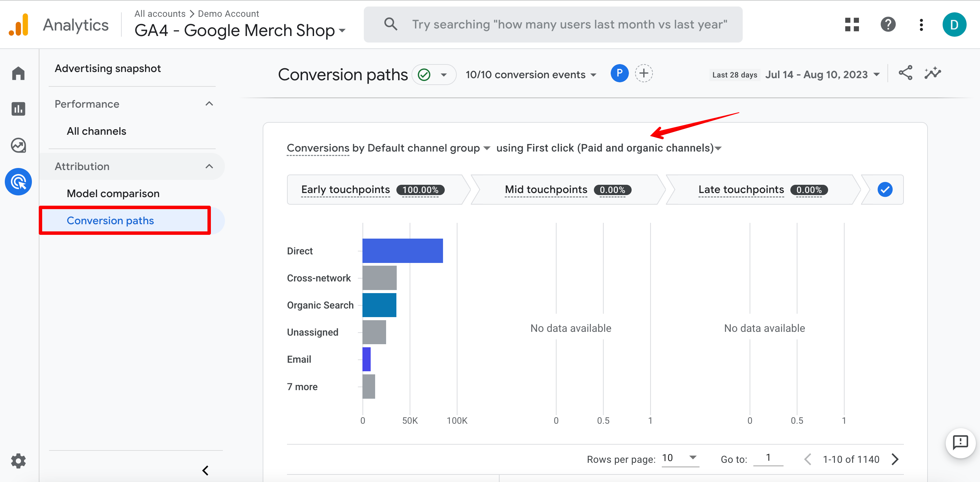Viewport: 980px width, 482px height.
Task: Click next page arrow for rows 1-10
Action: (x=897, y=461)
